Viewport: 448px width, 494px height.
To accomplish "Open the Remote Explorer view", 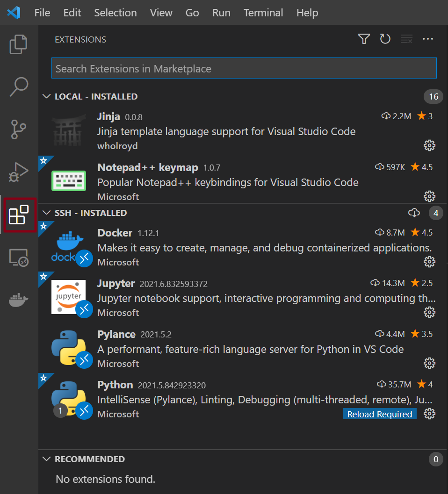I will pos(19,258).
